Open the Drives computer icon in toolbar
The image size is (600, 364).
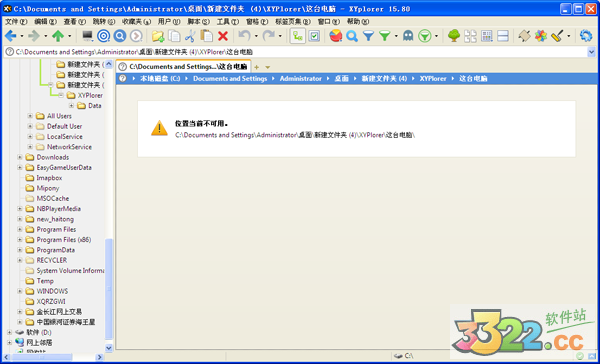coord(88,36)
